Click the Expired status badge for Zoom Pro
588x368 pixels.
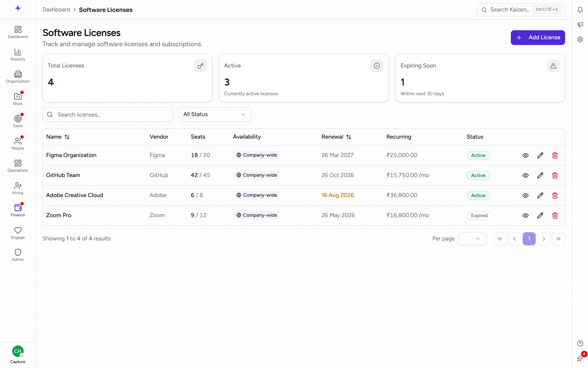coord(479,215)
